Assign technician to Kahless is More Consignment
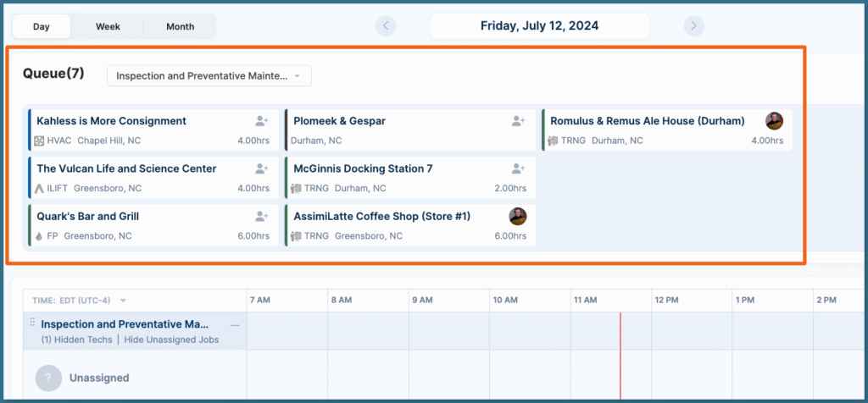The width and height of the screenshot is (868, 403). [x=262, y=121]
